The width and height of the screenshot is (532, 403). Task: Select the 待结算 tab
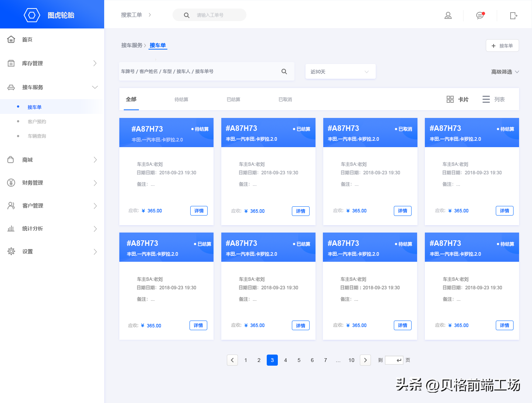pos(181,99)
